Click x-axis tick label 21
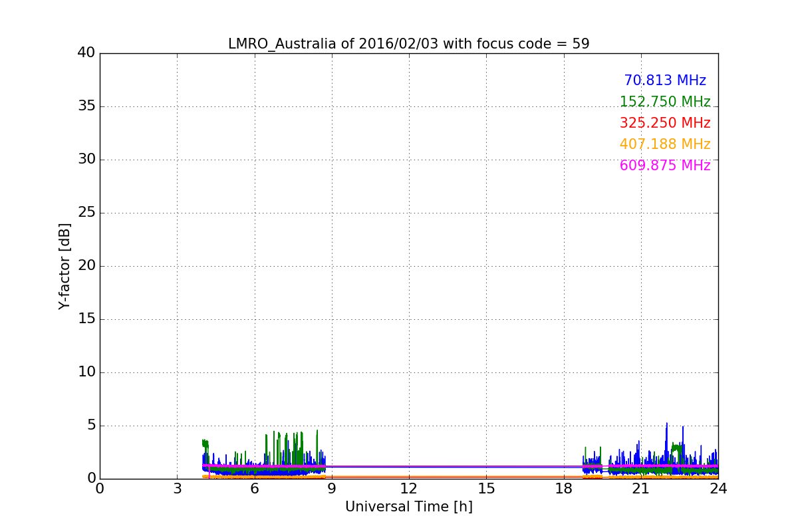Viewport: 798px width, 532px height. (x=641, y=489)
